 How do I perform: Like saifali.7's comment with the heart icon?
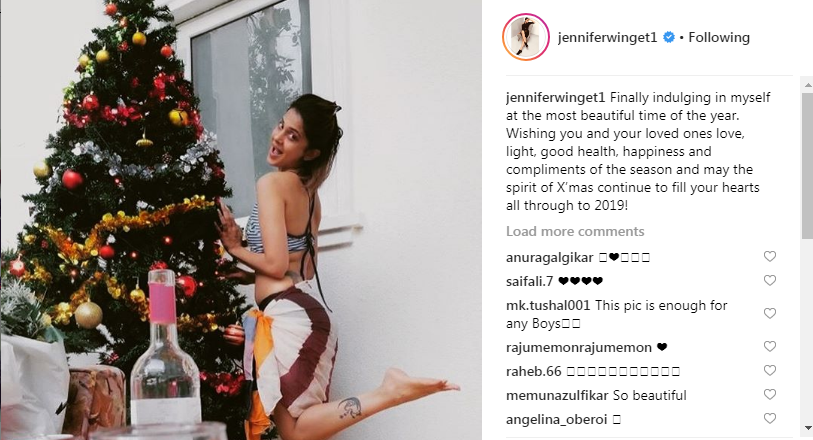(x=770, y=280)
